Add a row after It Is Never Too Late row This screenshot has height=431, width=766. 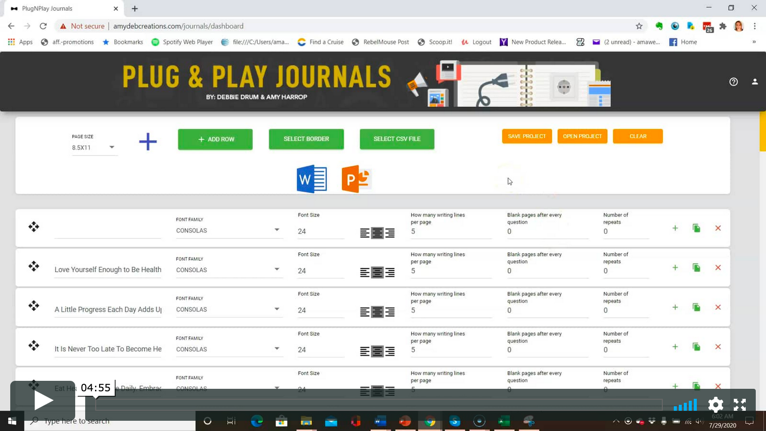[x=675, y=347]
